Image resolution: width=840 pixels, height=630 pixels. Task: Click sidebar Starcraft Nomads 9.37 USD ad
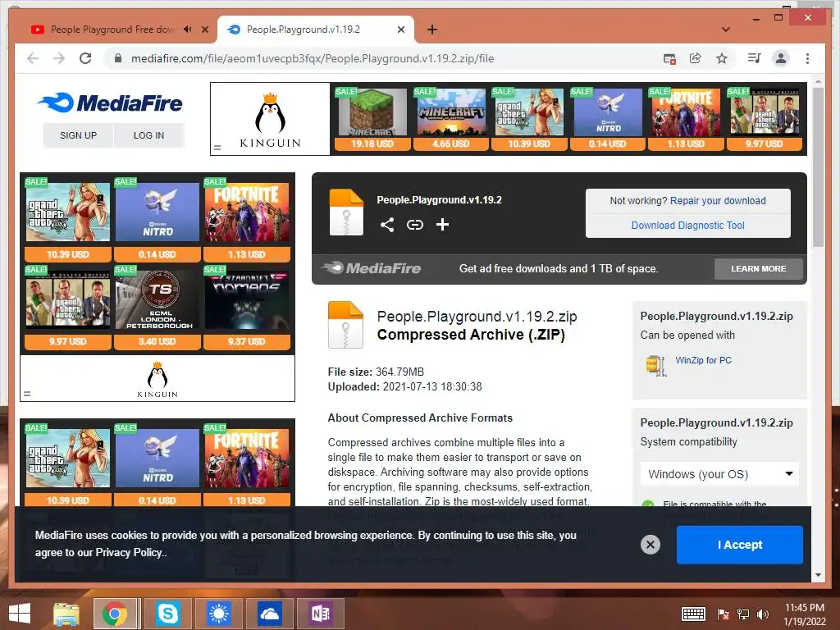(246, 308)
